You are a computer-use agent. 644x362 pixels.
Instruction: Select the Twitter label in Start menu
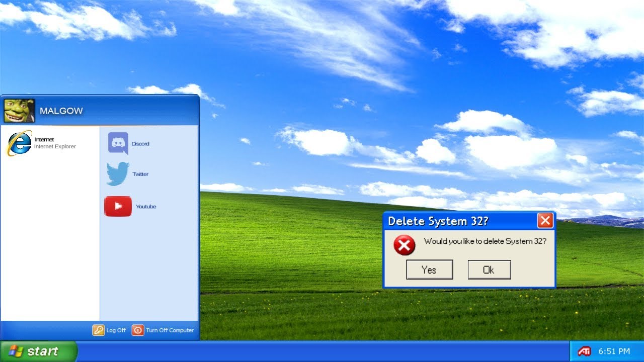140,174
